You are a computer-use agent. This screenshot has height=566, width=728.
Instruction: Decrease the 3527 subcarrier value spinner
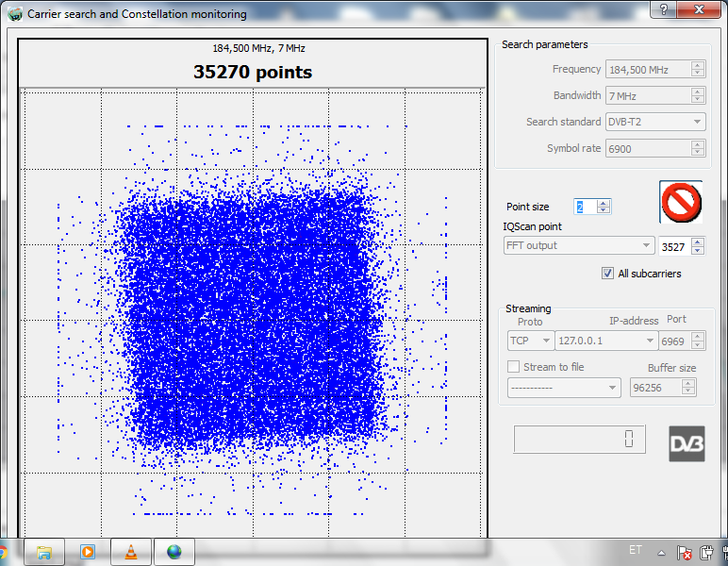click(x=698, y=250)
